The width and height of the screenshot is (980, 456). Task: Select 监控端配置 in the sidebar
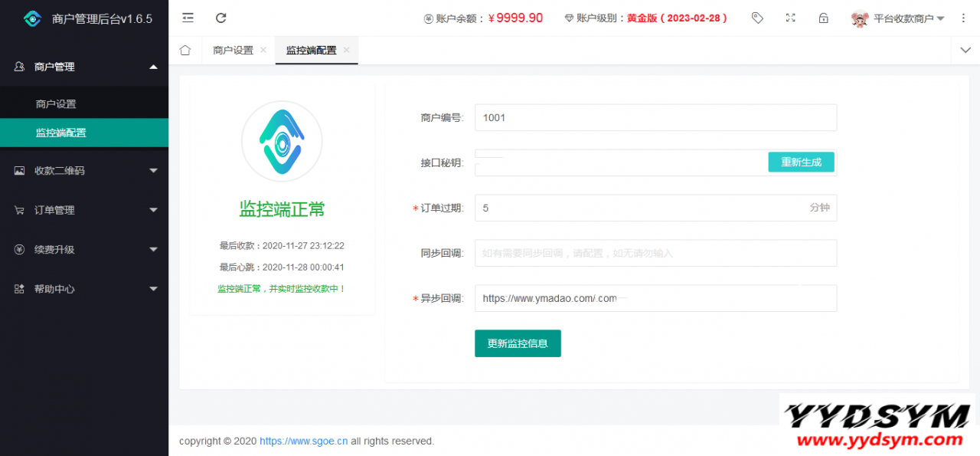pos(84,133)
